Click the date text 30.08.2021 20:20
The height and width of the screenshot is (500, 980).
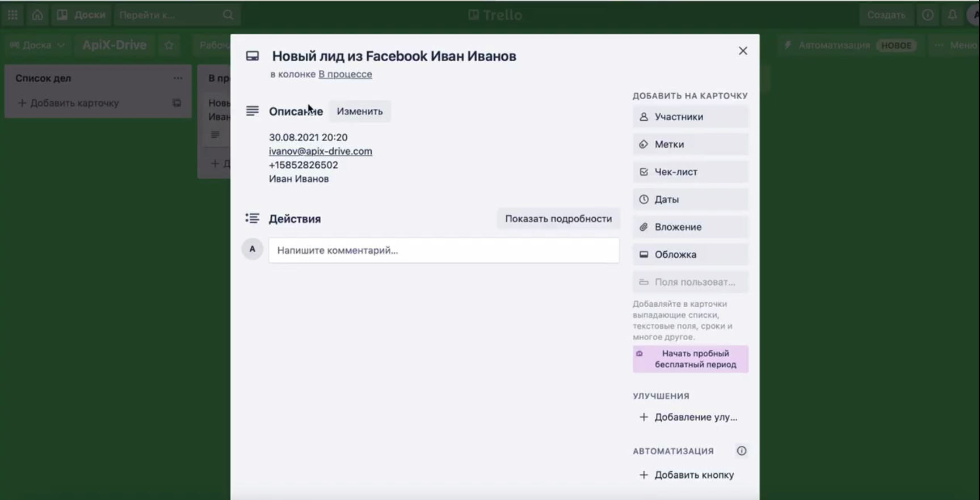click(x=308, y=138)
